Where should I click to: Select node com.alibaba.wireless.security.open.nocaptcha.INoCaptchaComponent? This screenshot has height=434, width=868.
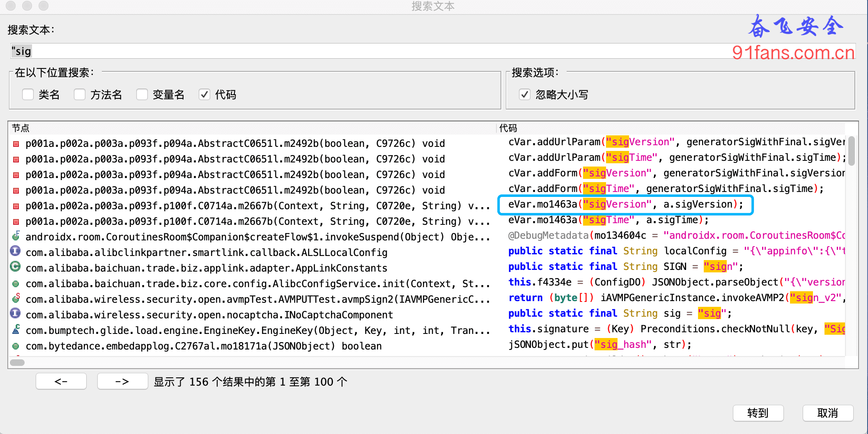coord(209,315)
